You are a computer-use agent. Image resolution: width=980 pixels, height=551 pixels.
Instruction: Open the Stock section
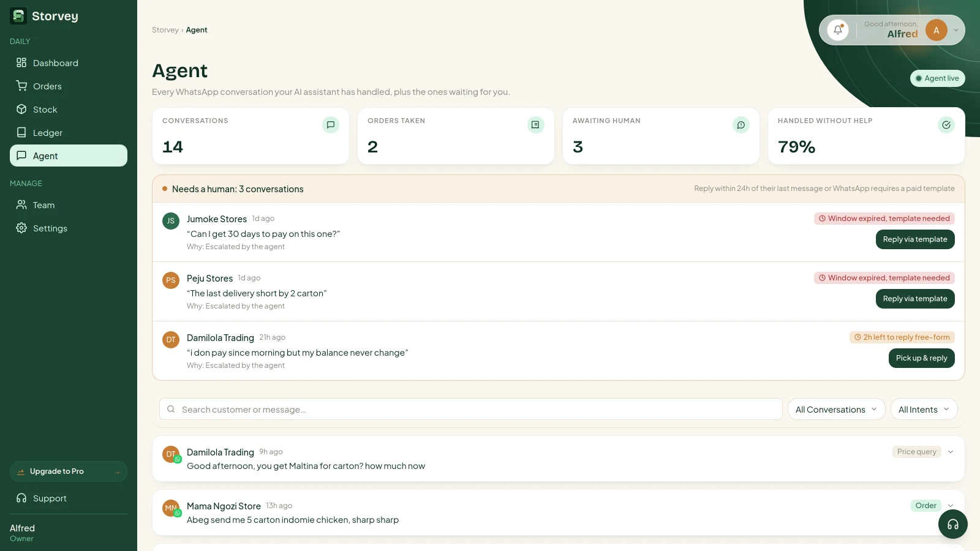pos(69,110)
